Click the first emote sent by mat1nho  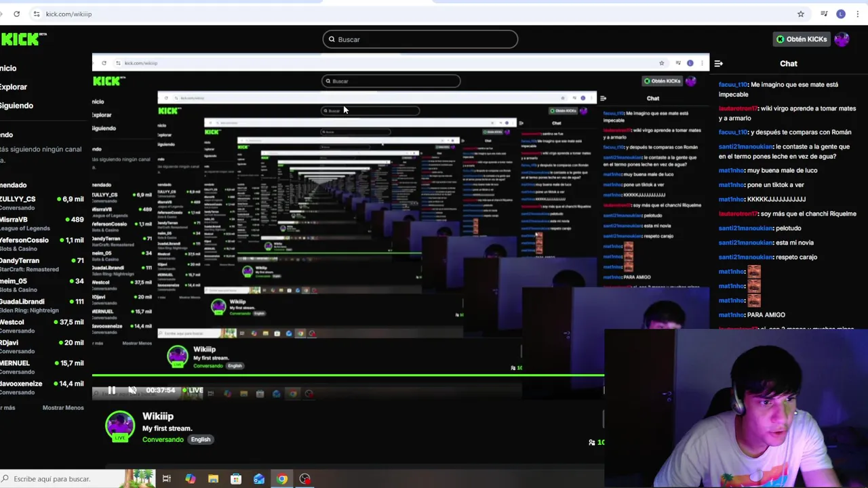(753, 271)
